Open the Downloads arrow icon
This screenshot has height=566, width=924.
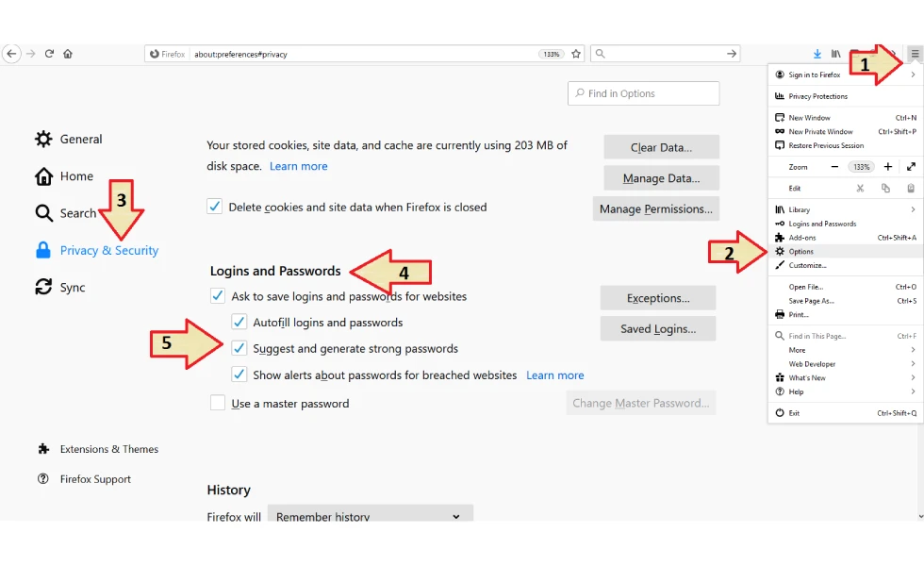[x=817, y=54]
